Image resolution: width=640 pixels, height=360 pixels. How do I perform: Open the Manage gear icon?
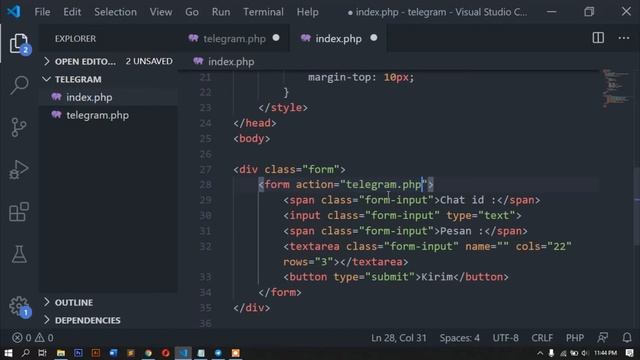click(x=19, y=306)
